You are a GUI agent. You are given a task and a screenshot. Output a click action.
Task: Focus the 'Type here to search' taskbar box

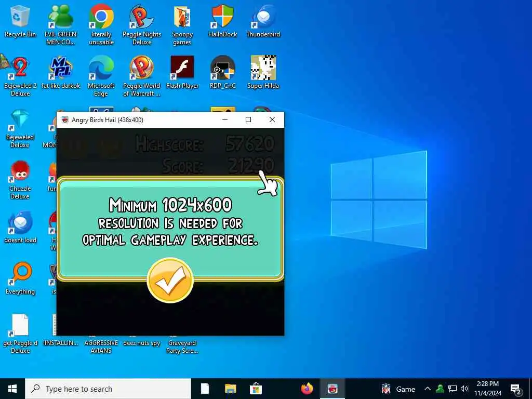[108, 389]
